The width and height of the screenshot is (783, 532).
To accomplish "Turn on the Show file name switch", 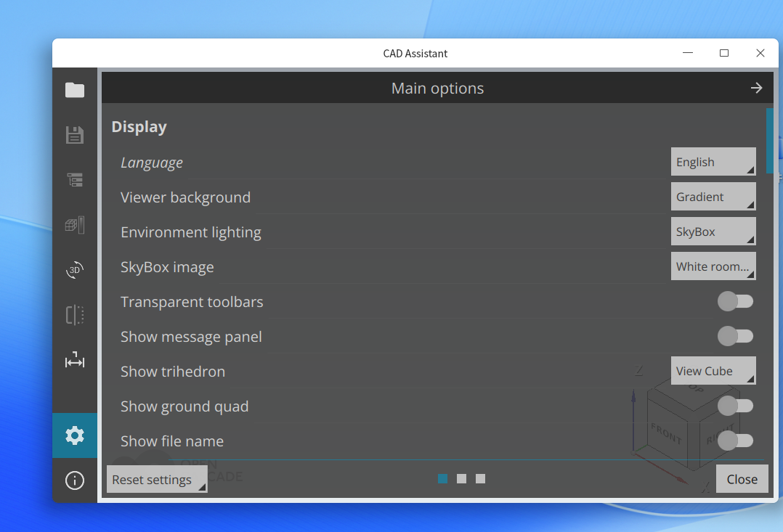I will 735,441.
